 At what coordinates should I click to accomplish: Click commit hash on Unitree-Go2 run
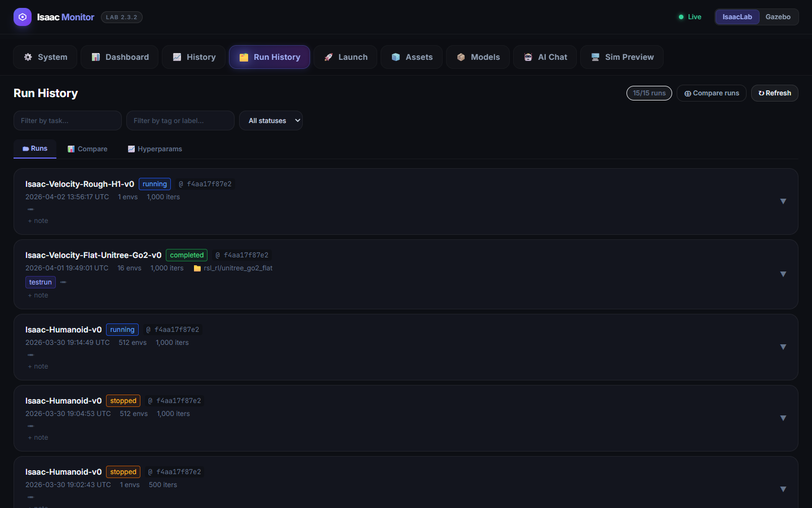point(242,255)
